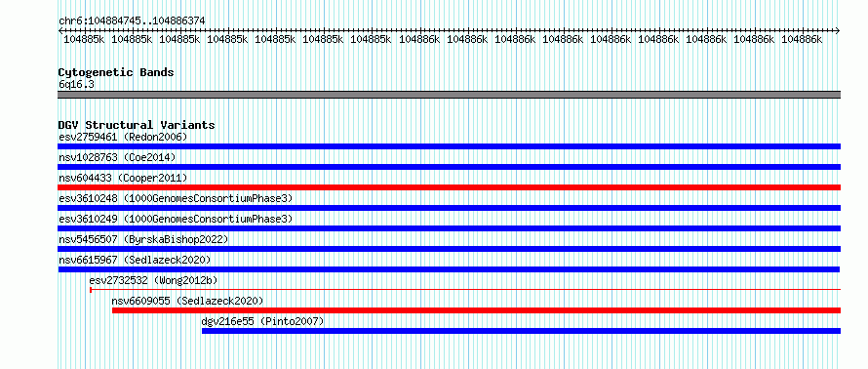
Task: Click the blue bar under nsv6615967
Action: tap(449, 269)
